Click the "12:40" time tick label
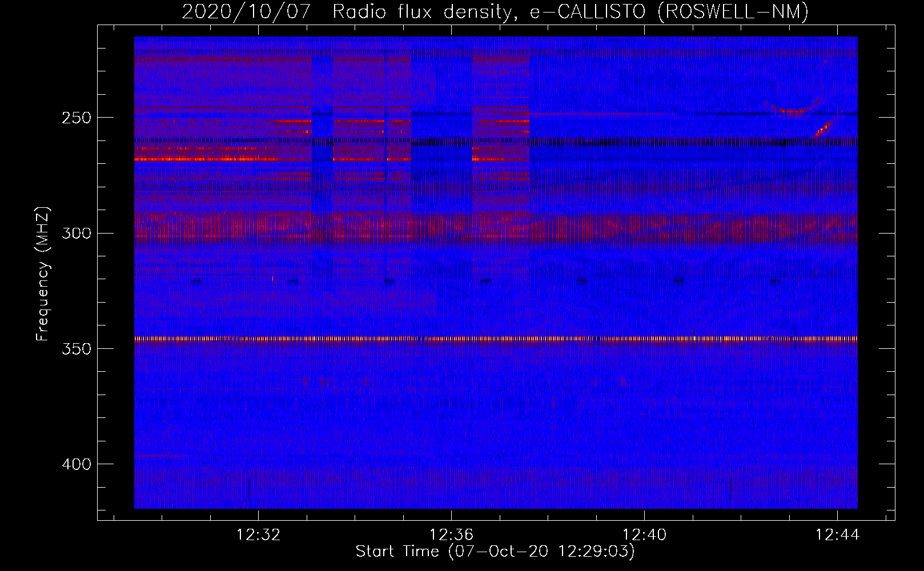Screen dimensions: 924x571 [645, 535]
